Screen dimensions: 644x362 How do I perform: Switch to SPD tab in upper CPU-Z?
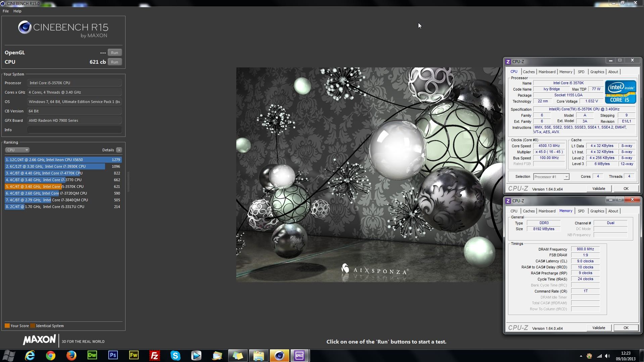tap(581, 72)
